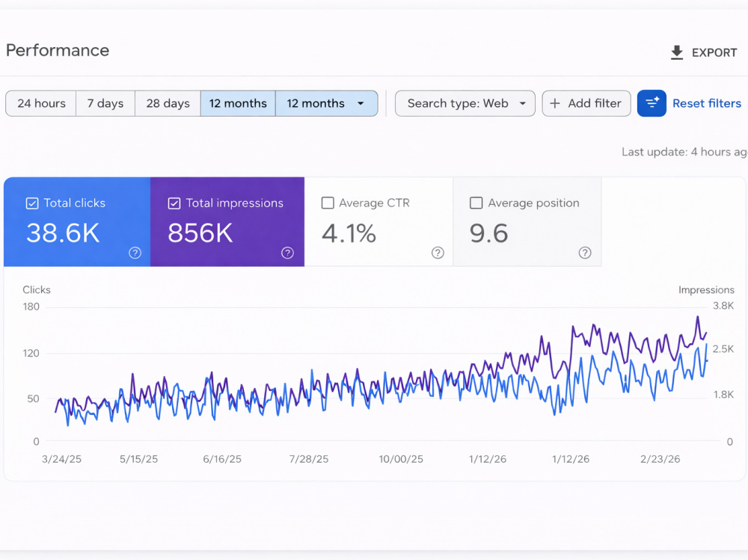Click the 1.8K impressions axis value

723,395
